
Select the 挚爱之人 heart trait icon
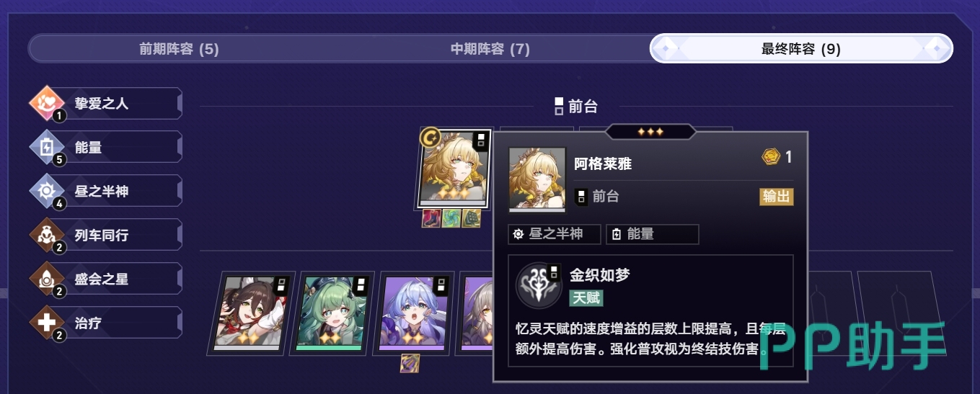click(x=47, y=104)
